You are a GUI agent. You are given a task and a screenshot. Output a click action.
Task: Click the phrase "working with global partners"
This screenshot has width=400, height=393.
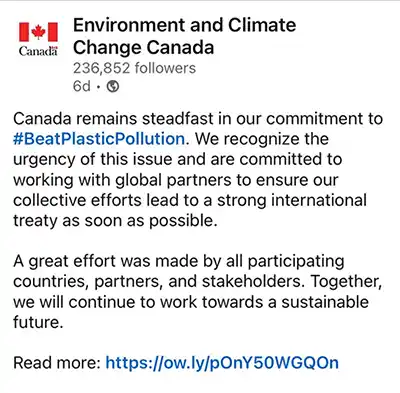click(122, 180)
